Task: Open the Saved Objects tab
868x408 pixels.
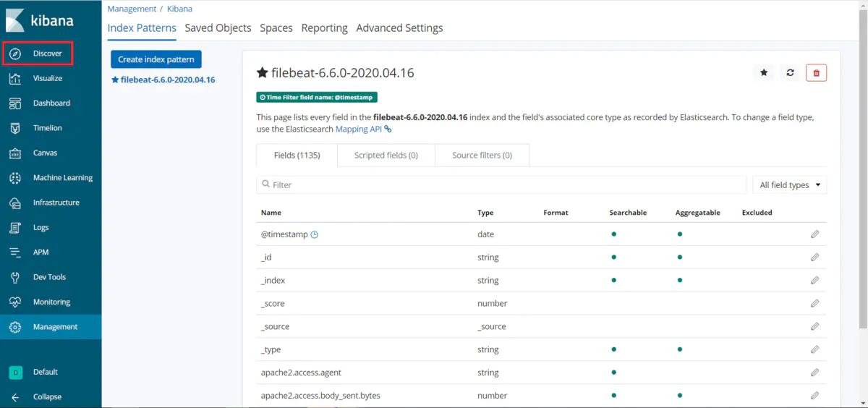Action: coord(218,28)
